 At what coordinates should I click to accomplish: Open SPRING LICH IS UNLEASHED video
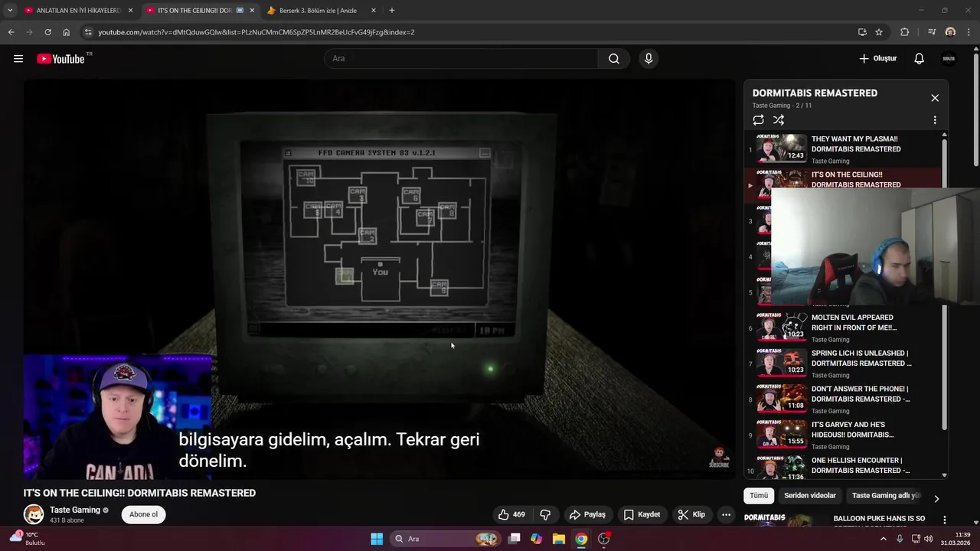[x=842, y=364]
